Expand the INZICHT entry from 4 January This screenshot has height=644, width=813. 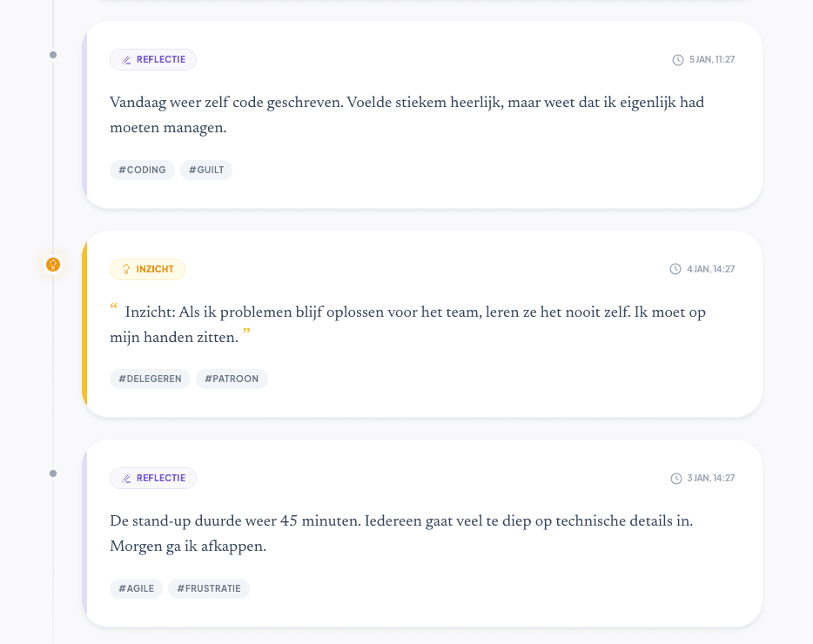422,322
